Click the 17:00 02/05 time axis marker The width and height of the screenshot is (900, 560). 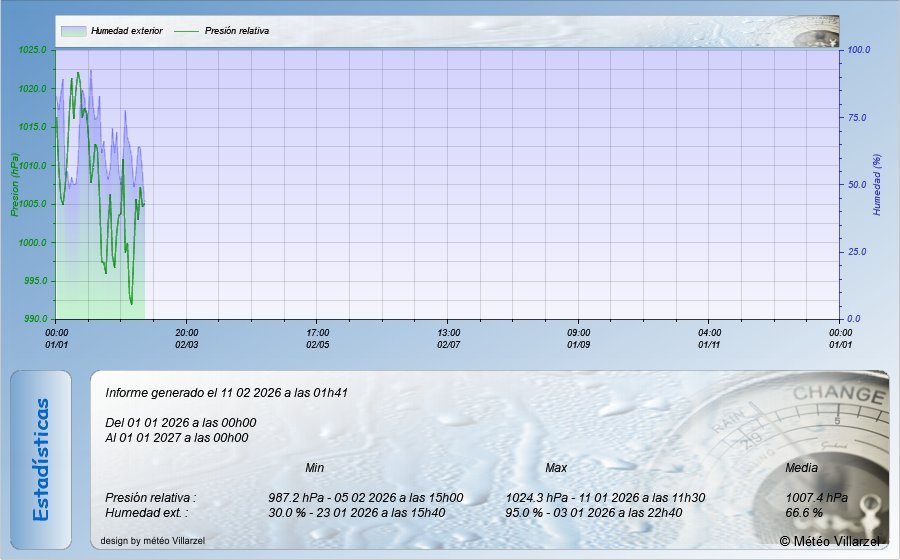click(x=318, y=338)
